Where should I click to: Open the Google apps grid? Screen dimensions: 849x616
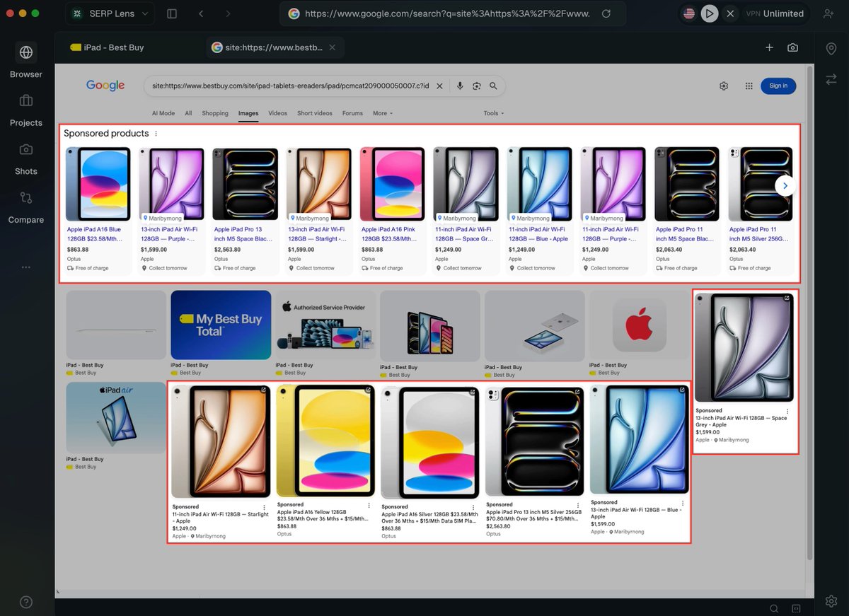(x=749, y=86)
